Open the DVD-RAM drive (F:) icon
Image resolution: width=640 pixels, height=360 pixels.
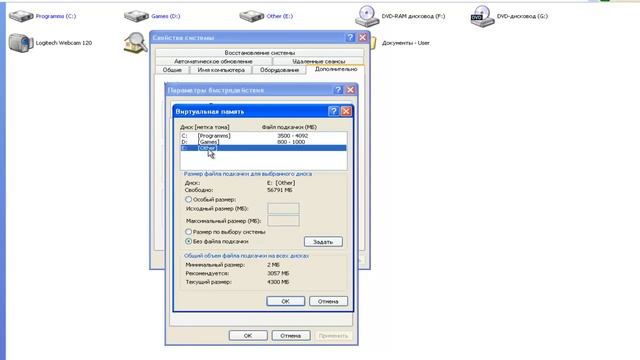367,16
